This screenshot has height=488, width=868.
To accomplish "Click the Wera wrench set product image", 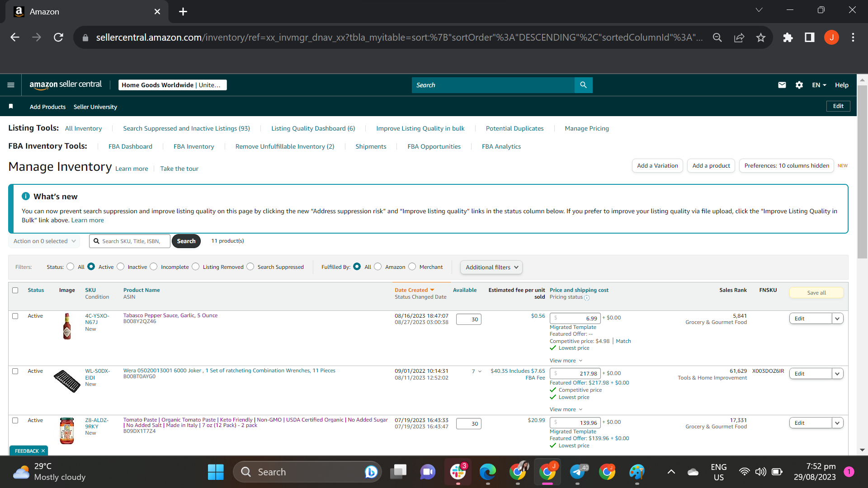I will 67,381.
